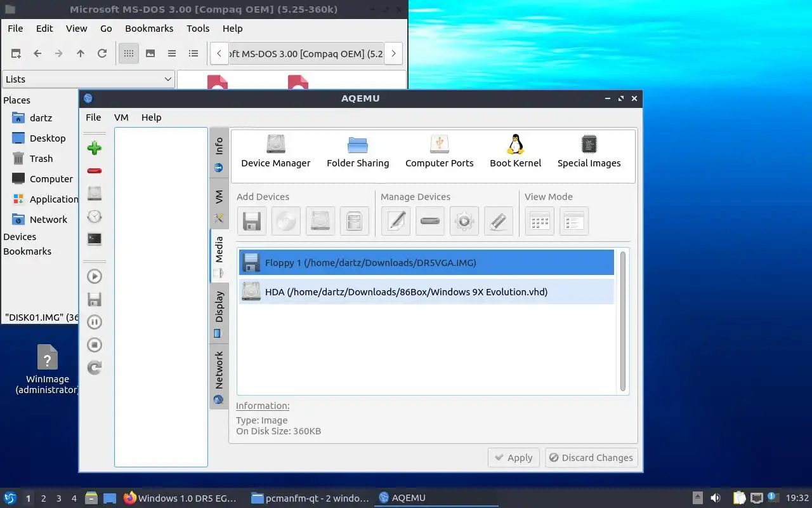Select detailed list view in file manager
This screenshot has width=812, height=508.
(193, 54)
